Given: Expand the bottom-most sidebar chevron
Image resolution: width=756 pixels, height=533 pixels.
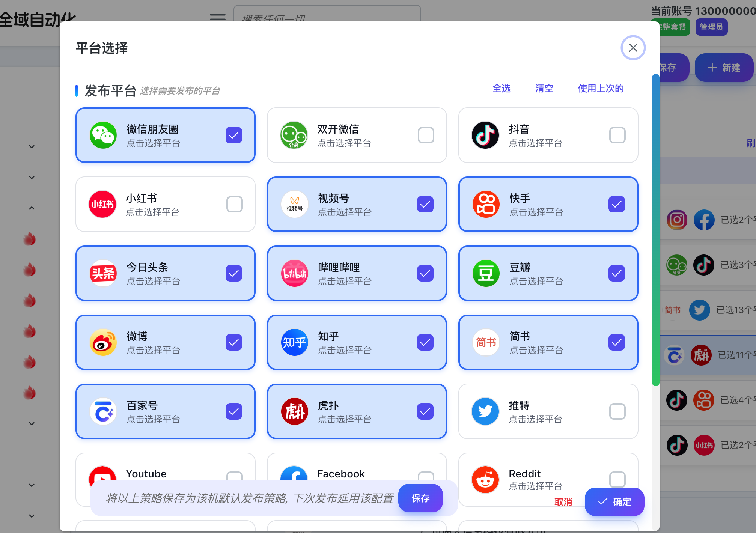Looking at the screenshot, I should 32,516.
